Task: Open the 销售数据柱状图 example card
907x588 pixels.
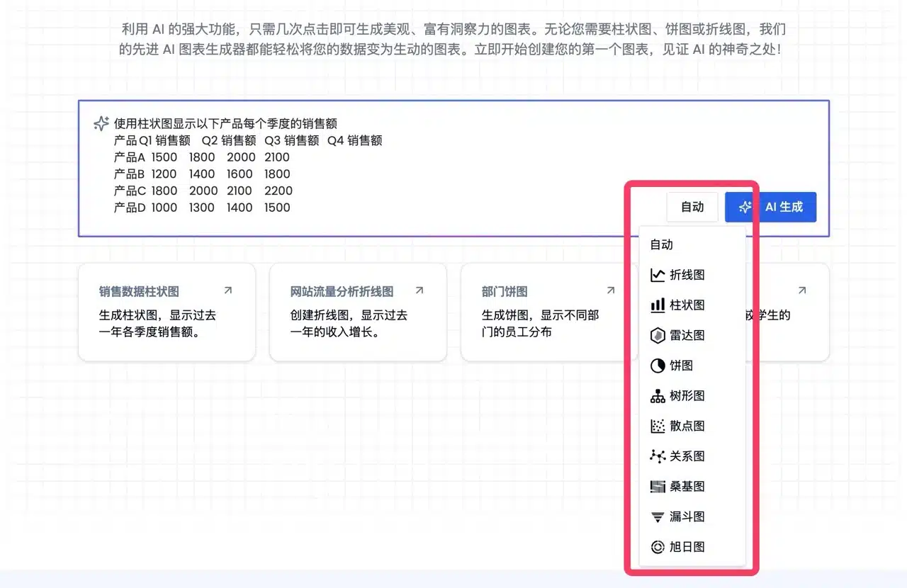Action: pos(167,312)
